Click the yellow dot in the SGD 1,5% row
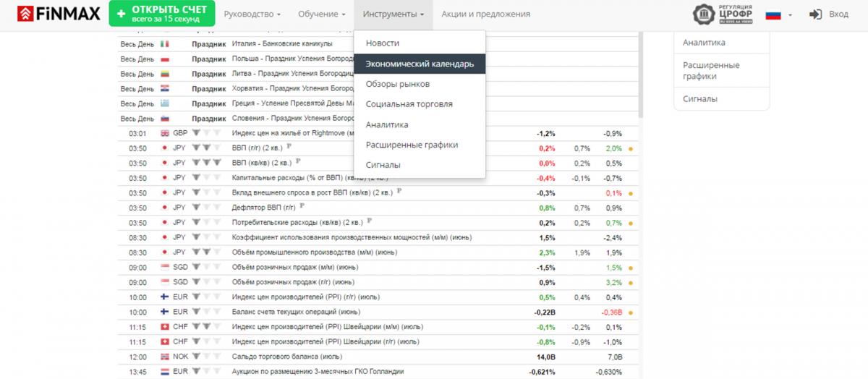 [630, 268]
